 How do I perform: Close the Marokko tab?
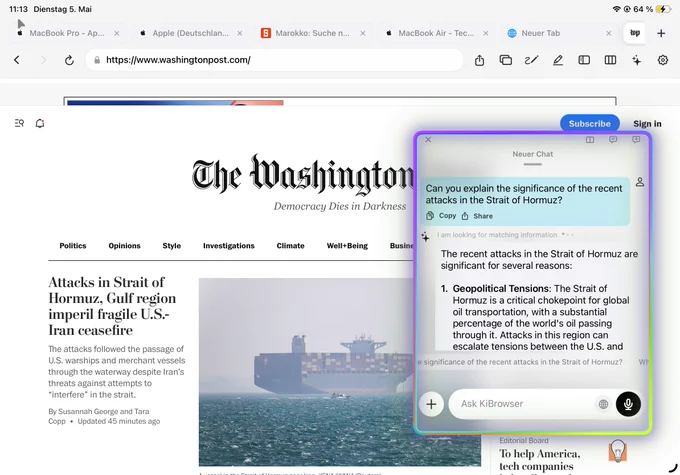[x=363, y=33]
